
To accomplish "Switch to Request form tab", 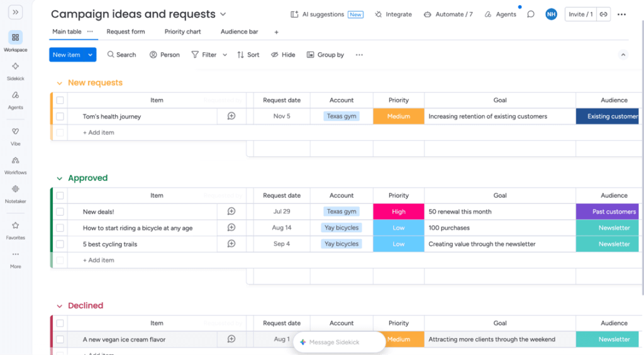I will (126, 31).
